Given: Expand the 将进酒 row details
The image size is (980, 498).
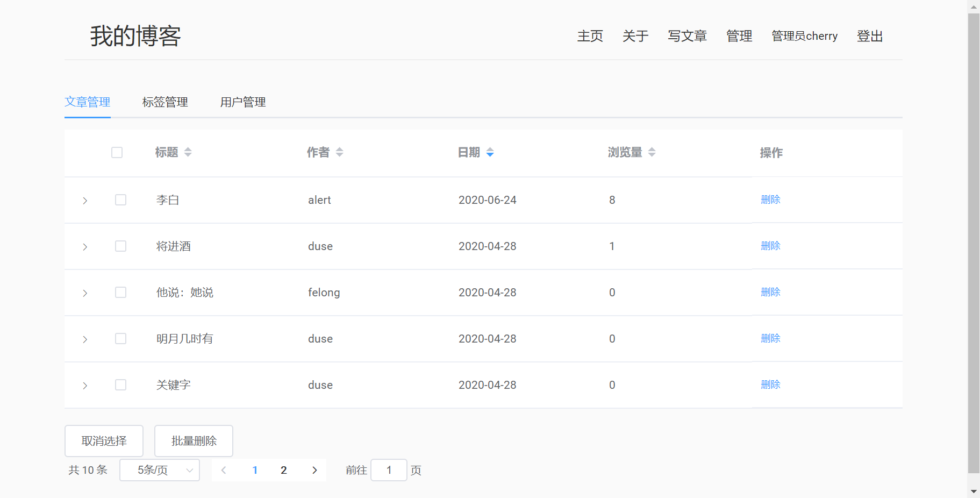Looking at the screenshot, I should pos(85,247).
